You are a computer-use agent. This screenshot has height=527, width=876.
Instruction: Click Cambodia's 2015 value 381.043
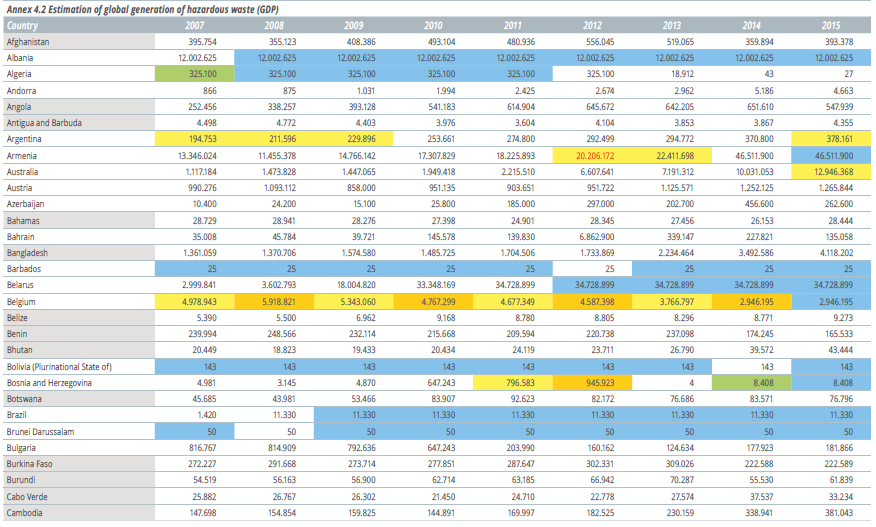click(839, 512)
